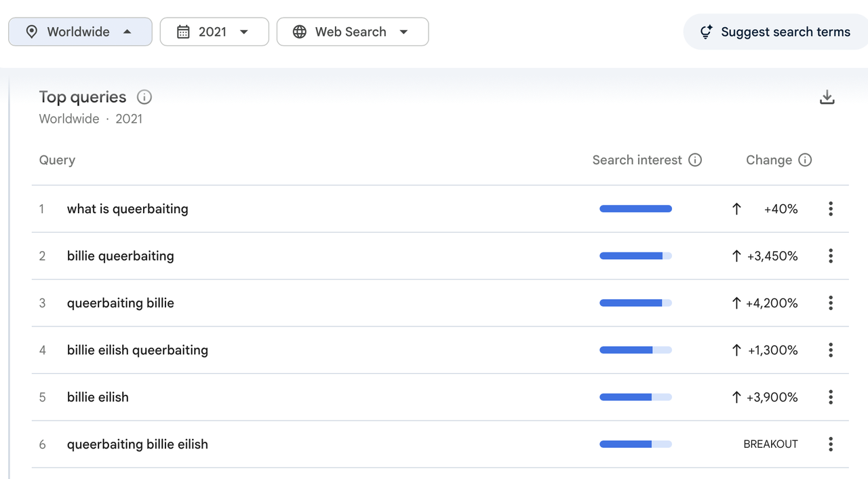Open info icon next to Search interest
The image size is (868, 479).
(x=695, y=160)
